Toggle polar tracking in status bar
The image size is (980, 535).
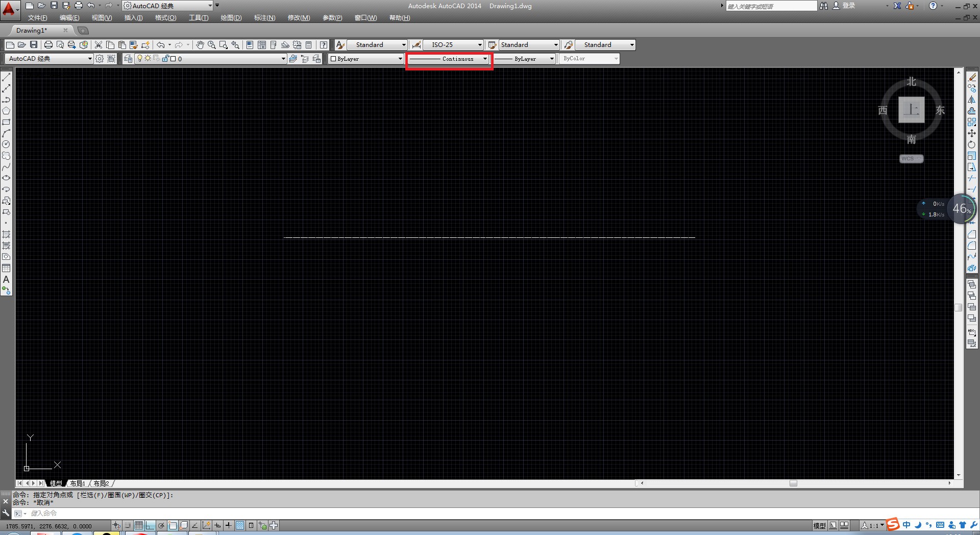pos(161,525)
